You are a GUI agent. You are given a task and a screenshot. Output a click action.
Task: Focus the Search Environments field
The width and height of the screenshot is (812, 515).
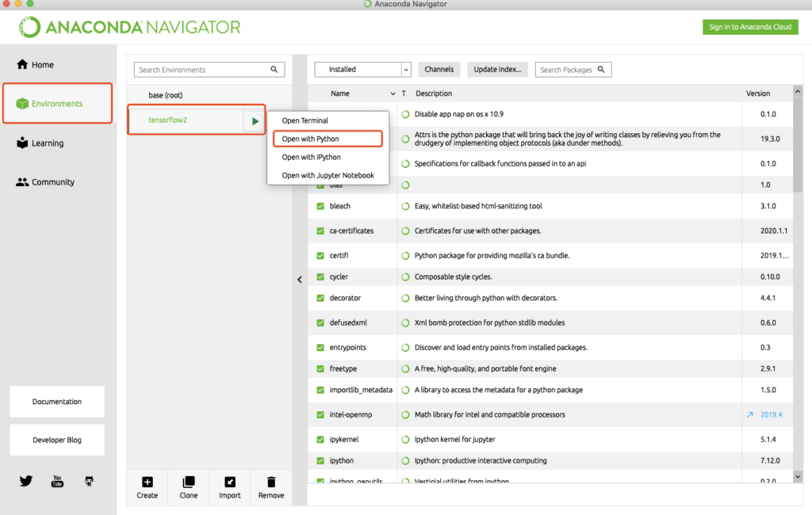[209, 70]
